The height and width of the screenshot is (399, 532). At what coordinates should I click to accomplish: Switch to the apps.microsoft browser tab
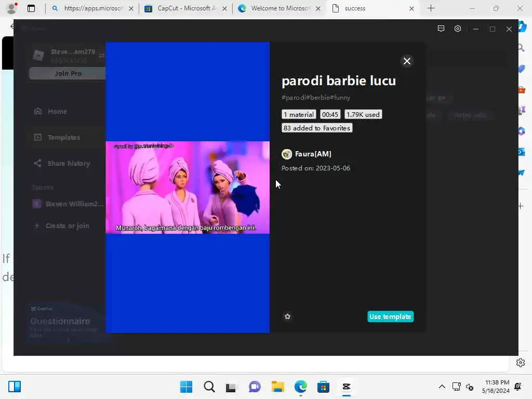coord(92,8)
